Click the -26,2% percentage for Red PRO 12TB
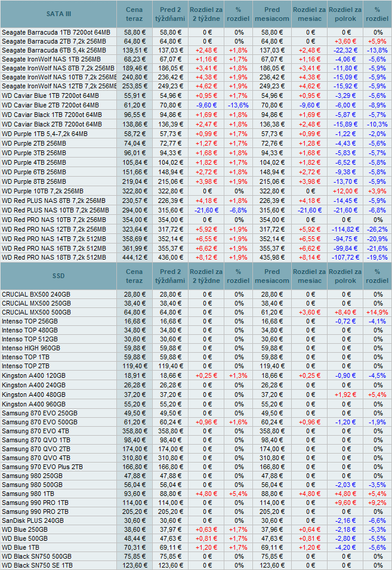 click(378, 229)
